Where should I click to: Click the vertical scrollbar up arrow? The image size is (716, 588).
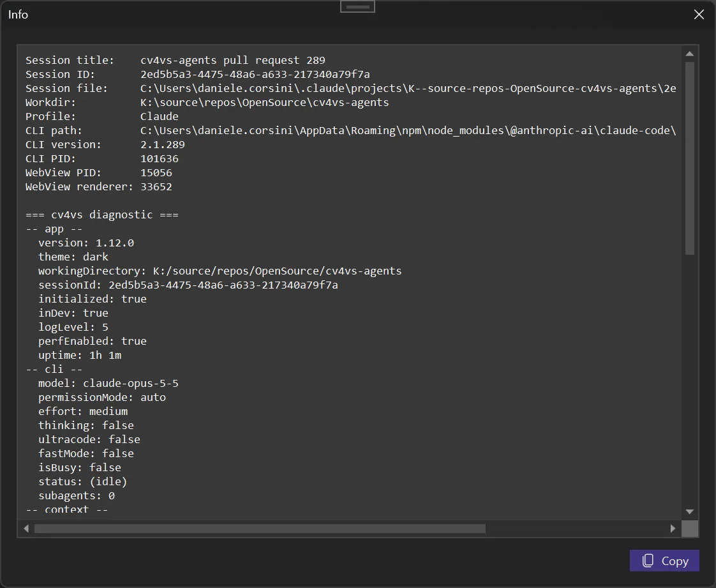(689, 54)
